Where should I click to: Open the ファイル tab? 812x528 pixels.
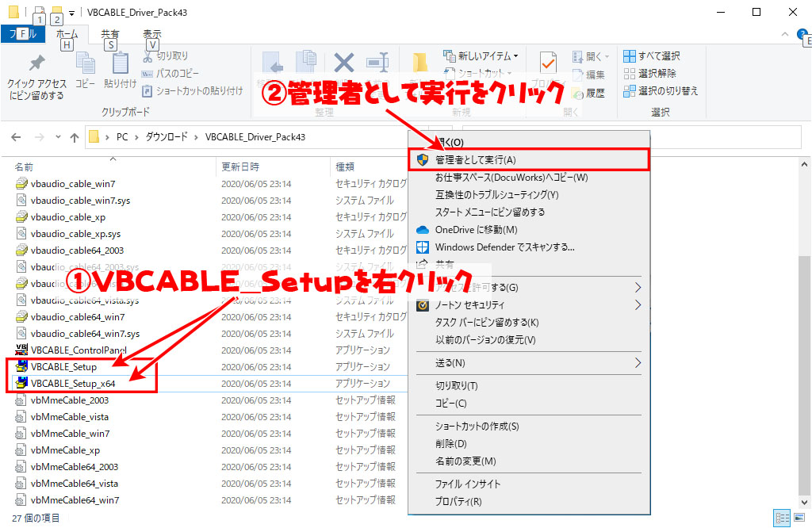pos(23,34)
